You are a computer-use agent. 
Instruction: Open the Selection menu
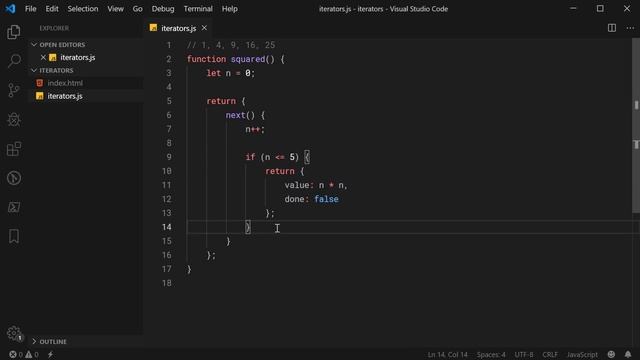point(83,9)
